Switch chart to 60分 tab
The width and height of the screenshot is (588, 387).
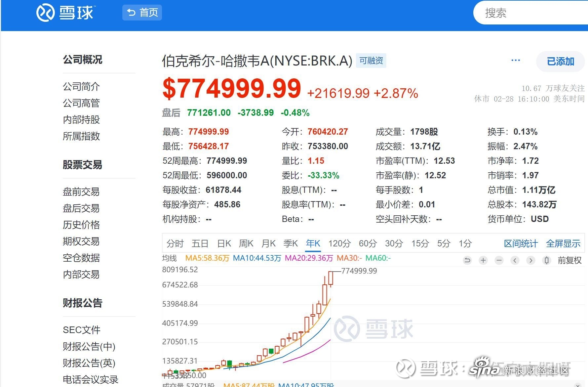(368, 243)
